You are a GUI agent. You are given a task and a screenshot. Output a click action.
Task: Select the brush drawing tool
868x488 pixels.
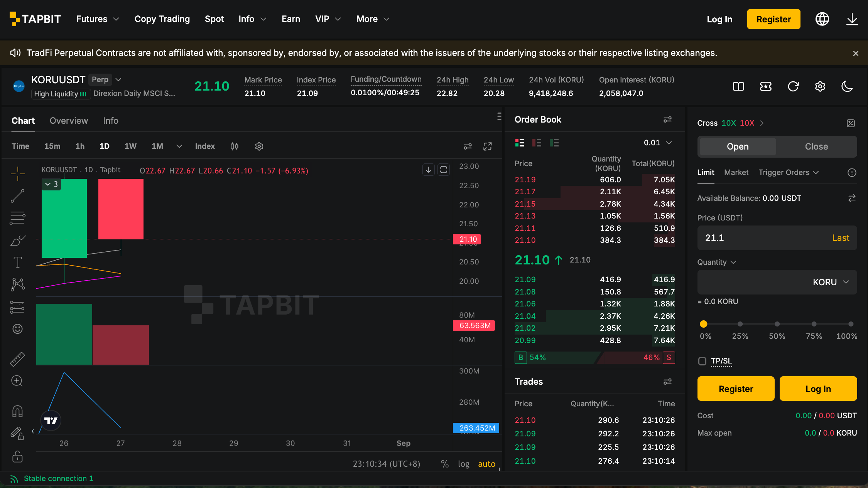[18, 240]
